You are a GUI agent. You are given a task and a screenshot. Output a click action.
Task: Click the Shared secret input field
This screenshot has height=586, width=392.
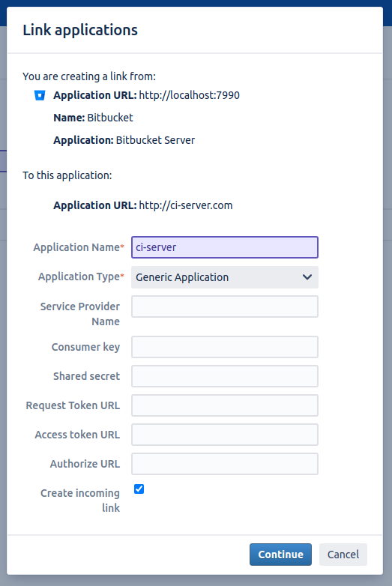click(x=225, y=376)
